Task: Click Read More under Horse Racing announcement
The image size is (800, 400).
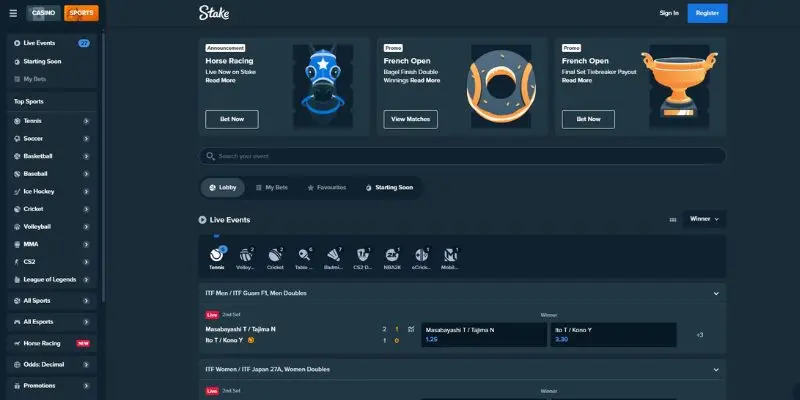Action: click(x=220, y=81)
